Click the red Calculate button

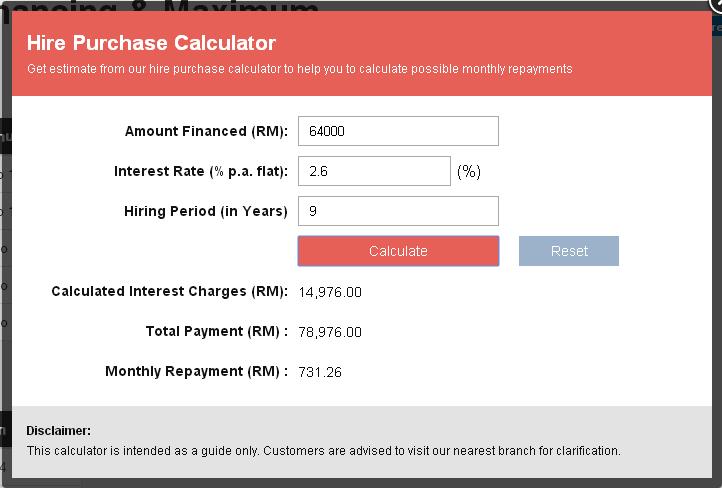coord(398,251)
